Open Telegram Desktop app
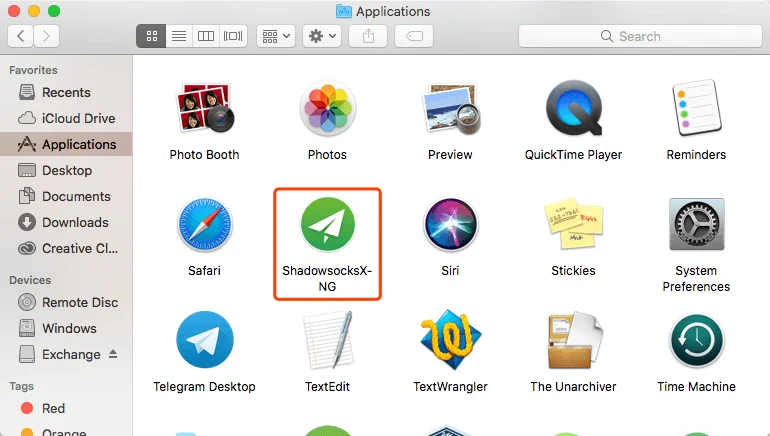The image size is (770, 436). click(204, 343)
